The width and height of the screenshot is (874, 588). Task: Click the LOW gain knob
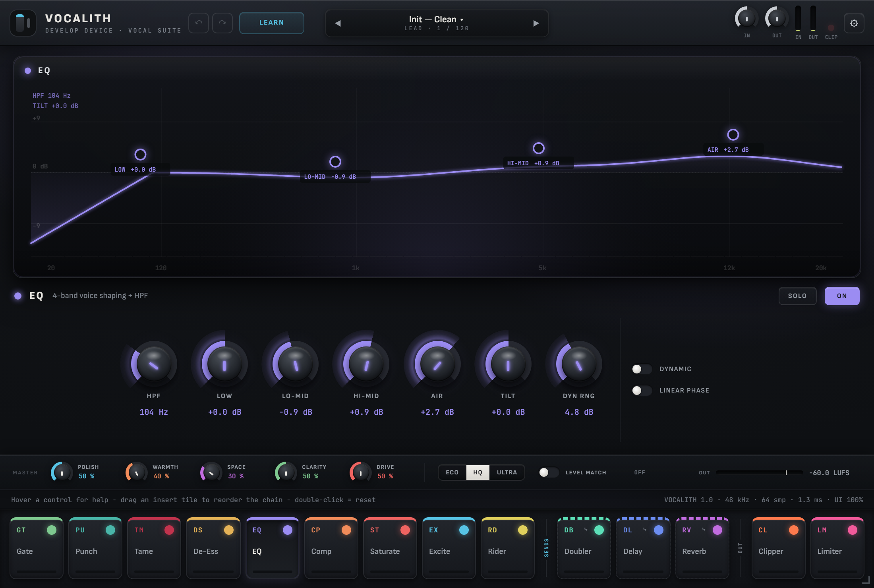[x=224, y=364]
